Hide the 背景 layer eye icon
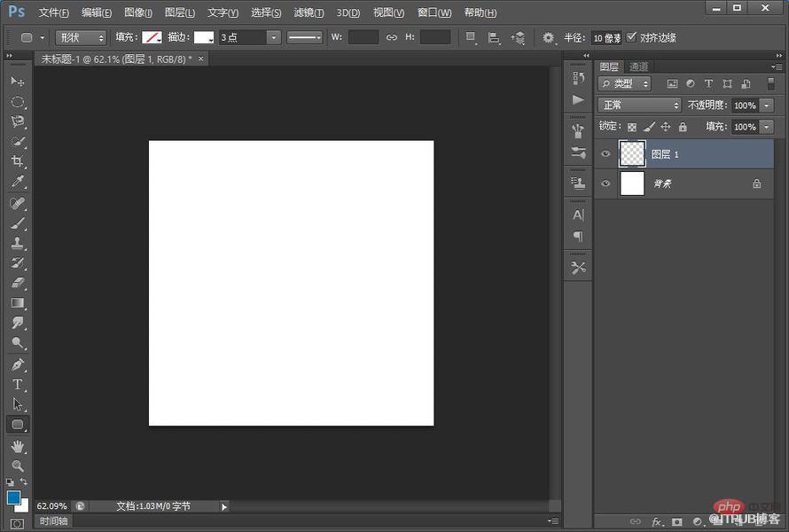Screen dimensions: 789x532 coord(605,184)
